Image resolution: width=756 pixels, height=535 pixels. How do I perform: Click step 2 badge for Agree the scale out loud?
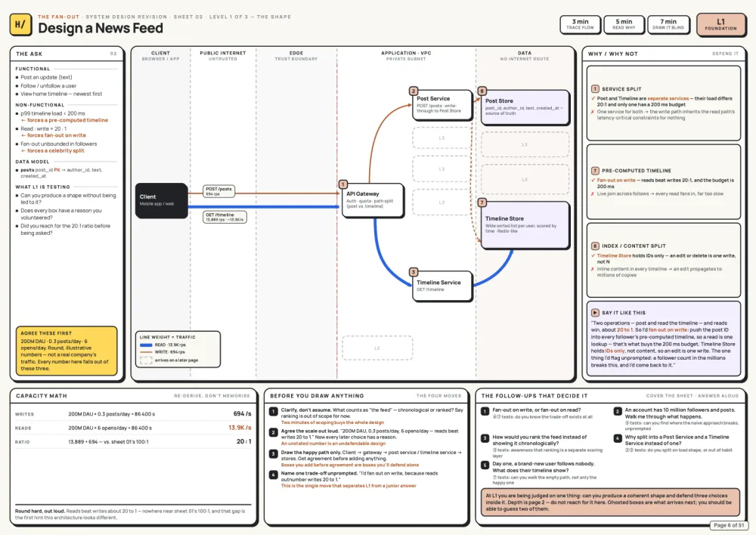point(273,432)
